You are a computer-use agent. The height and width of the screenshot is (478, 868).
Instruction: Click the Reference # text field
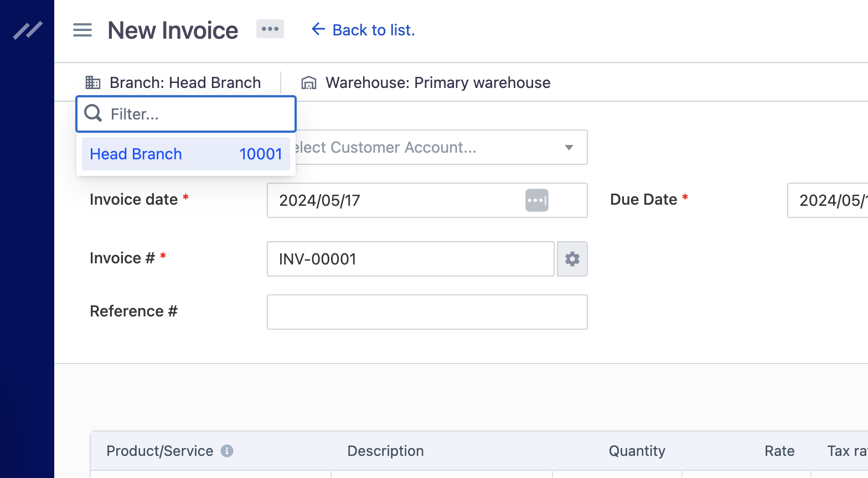(x=427, y=312)
